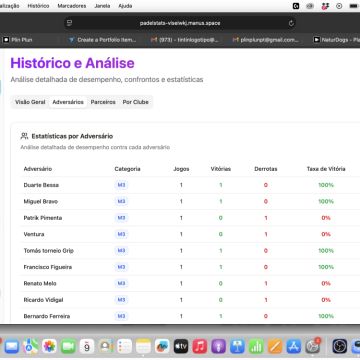Click 0% win rate for Patrik Pimenta
360x360 pixels.
326,218
